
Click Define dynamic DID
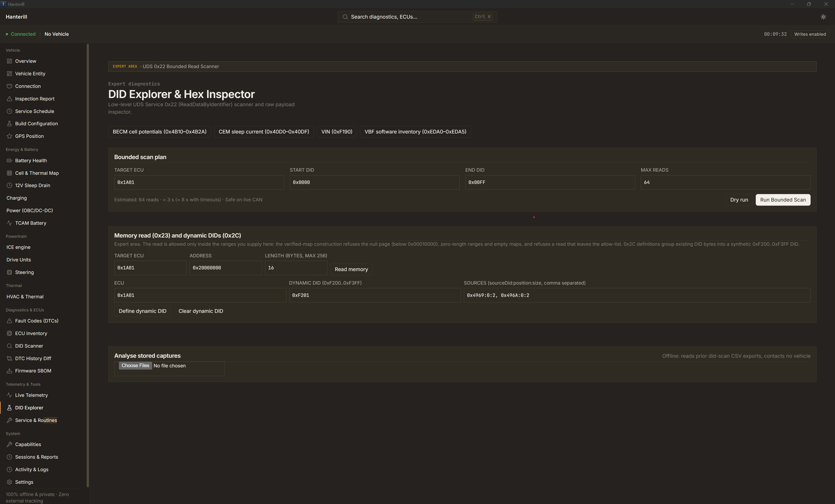click(x=142, y=311)
